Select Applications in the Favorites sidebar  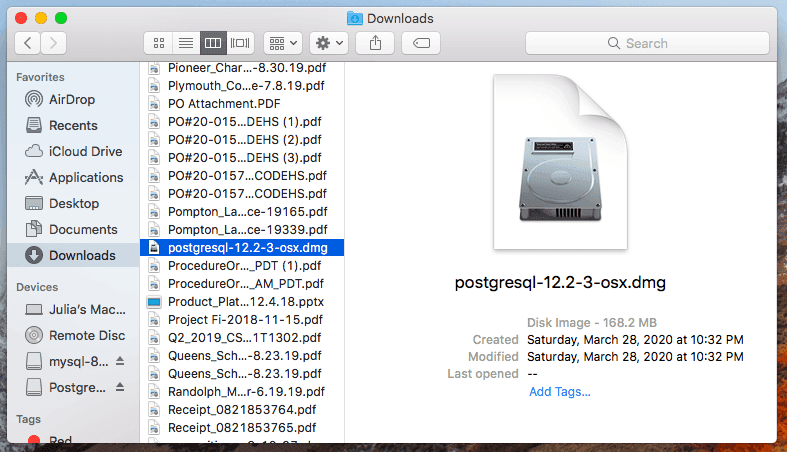tap(86, 177)
